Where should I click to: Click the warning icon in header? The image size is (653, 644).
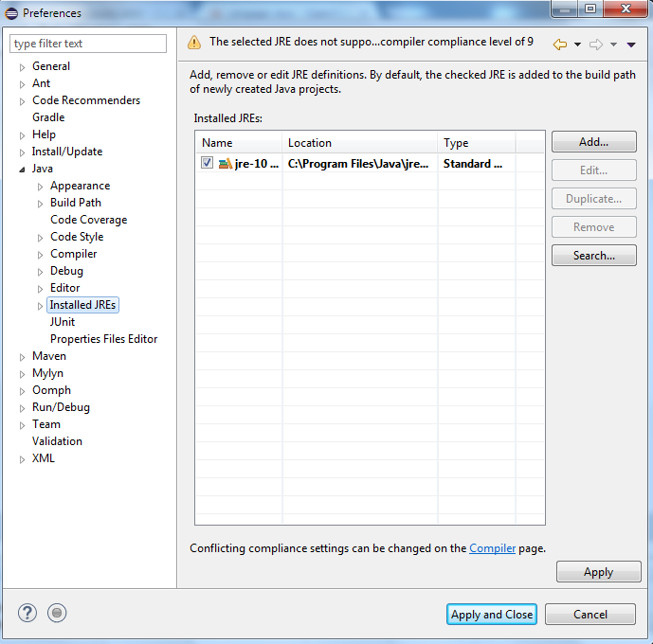pyautogui.click(x=194, y=43)
